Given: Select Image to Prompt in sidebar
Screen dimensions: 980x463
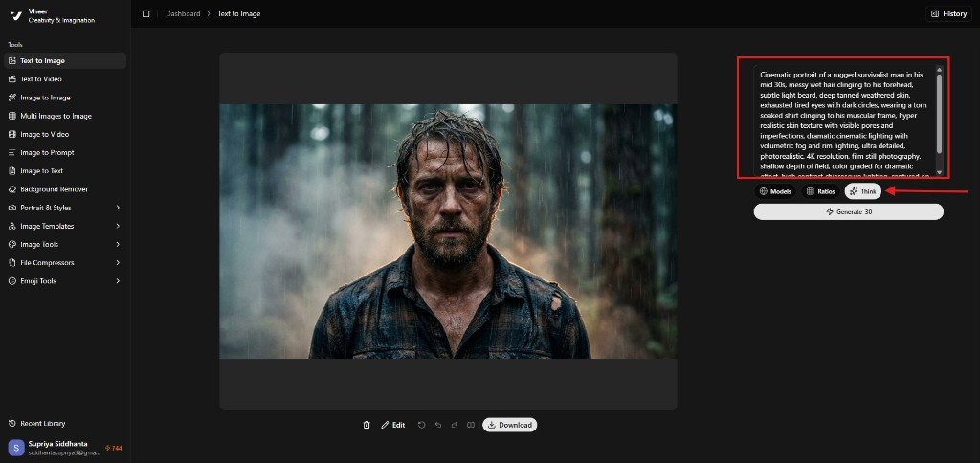Looking at the screenshot, I should (x=47, y=153).
